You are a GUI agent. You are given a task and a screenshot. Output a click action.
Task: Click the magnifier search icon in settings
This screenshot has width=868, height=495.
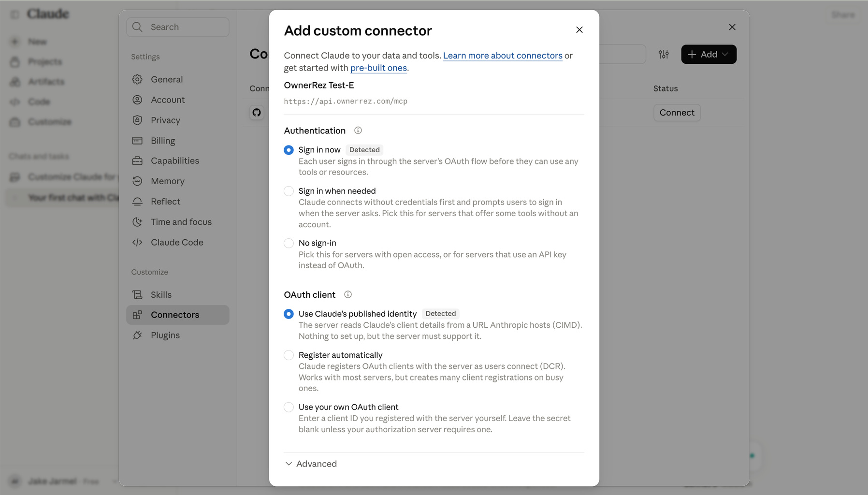coord(137,27)
